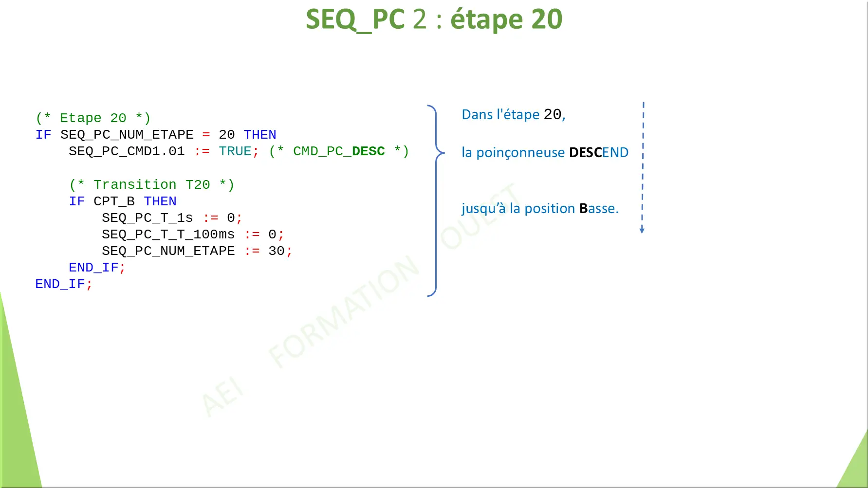Click the text Dans l'étape 20

514,114
